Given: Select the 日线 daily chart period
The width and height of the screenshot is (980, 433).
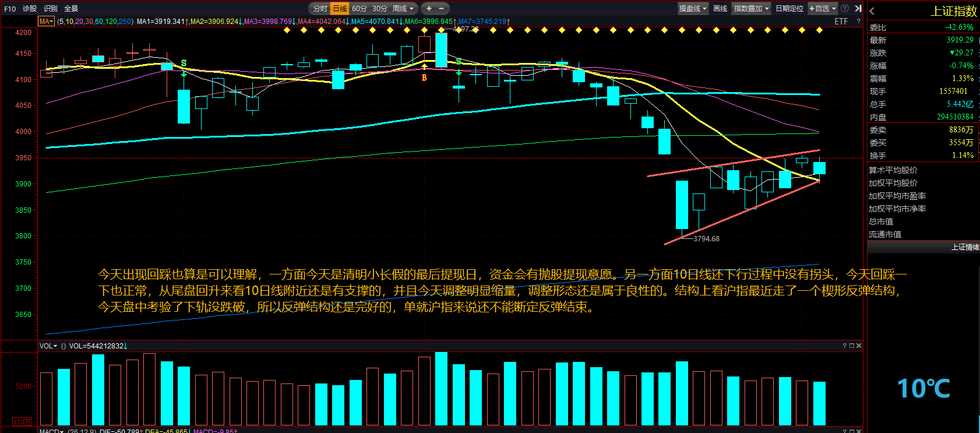Looking at the screenshot, I should click(x=340, y=8).
